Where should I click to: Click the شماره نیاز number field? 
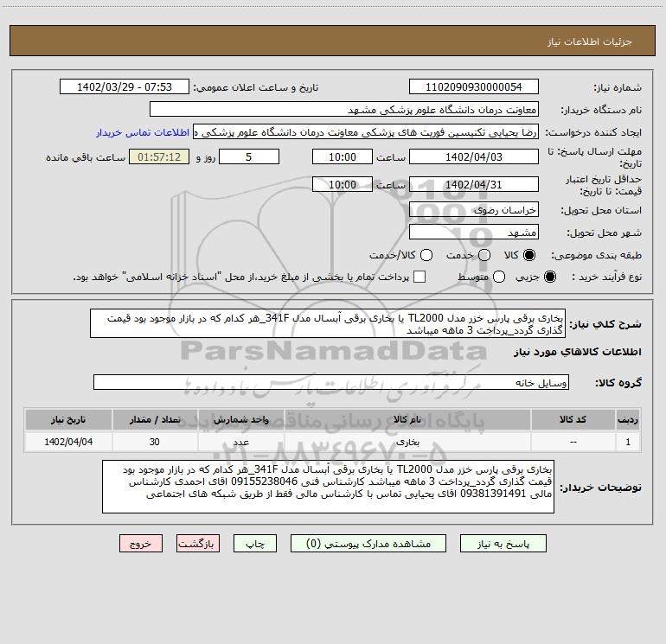click(x=474, y=87)
